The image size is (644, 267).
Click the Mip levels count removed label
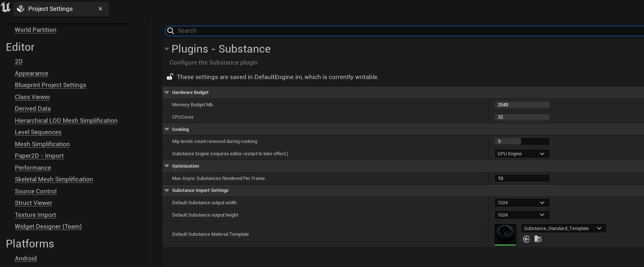click(x=215, y=141)
